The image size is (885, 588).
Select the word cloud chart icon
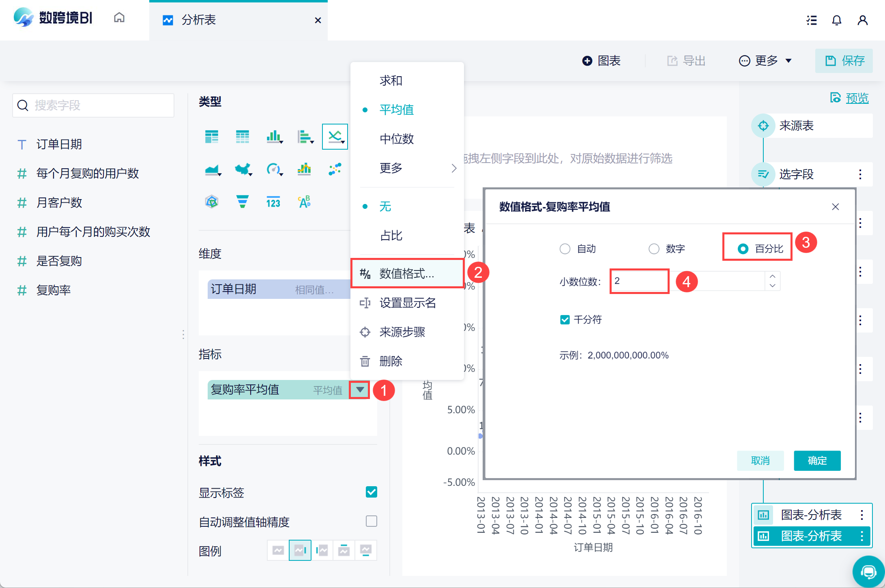pyautogui.click(x=304, y=202)
